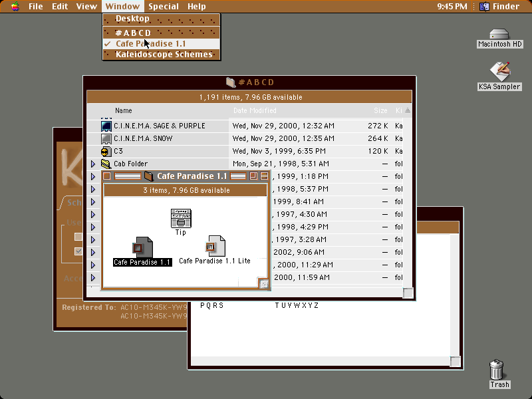The image size is (532, 399).
Task: Click the resize box of the rear white window
Action: [x=455, y=361]
